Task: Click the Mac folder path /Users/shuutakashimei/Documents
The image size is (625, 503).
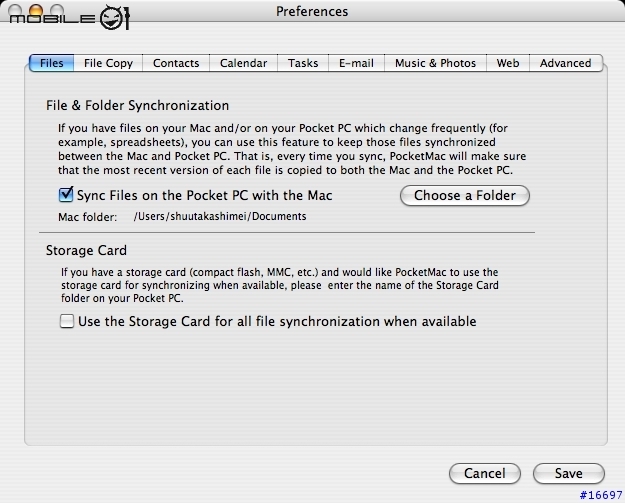Action: pyautogui.click(x=220, y=216)
